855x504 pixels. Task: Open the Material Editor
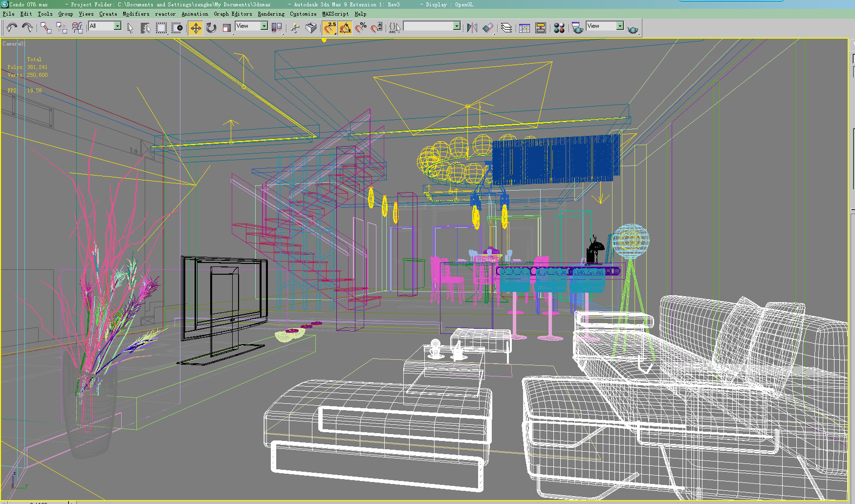pos(559,28)
